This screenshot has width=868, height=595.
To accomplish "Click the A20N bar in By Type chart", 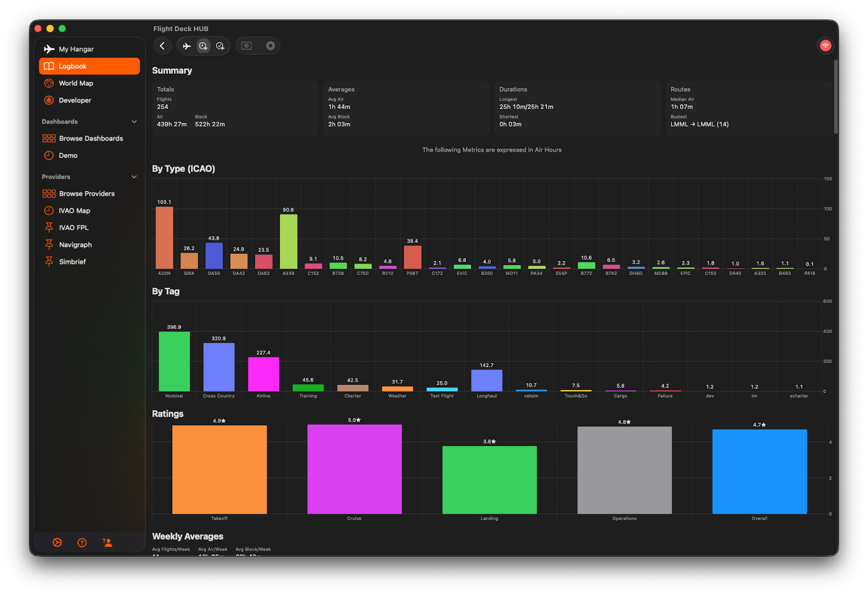I will coord(164,237).
